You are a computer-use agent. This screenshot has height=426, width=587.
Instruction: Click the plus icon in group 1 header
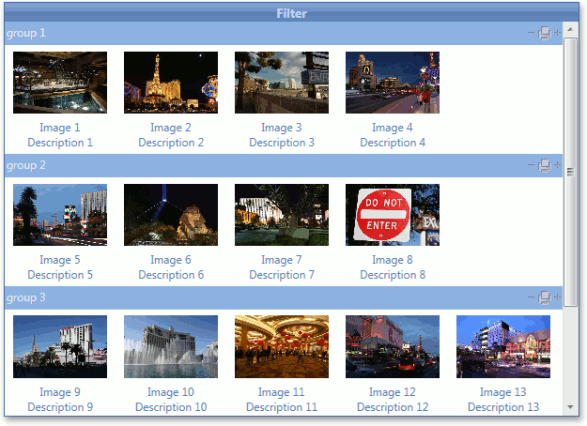(x=557, y=33)
